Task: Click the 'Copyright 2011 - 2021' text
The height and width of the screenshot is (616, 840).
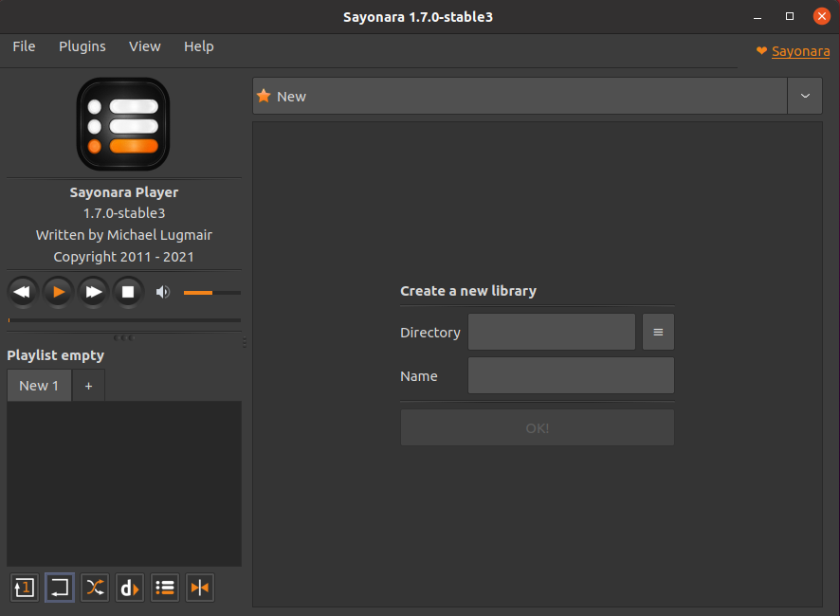Action: click(x=124, y=257)
